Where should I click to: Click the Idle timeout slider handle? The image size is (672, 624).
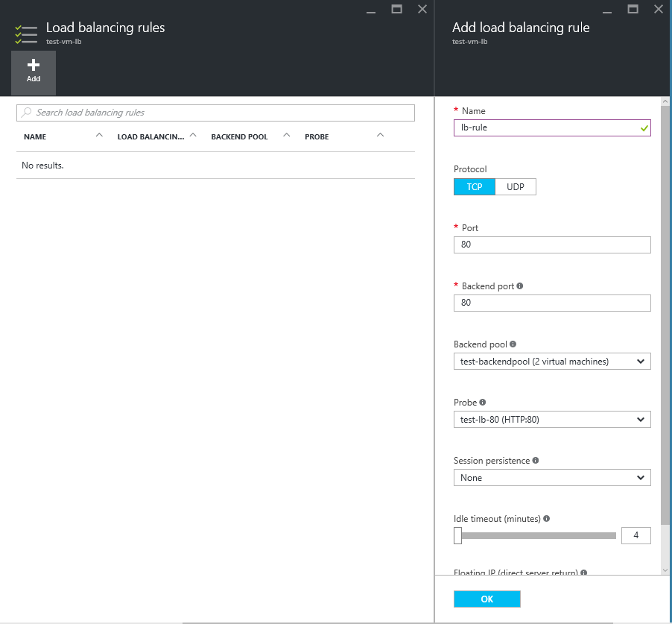pyautogui.click(x=458, y=535)
